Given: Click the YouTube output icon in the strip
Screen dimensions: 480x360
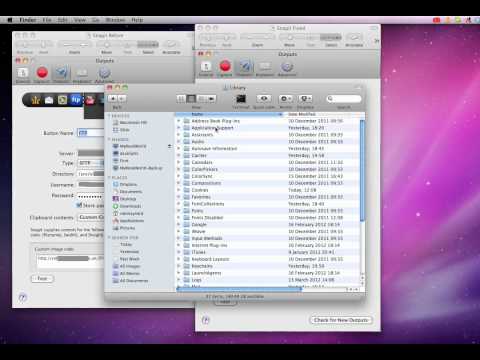Looking at the screenshot, I should tap(90, 100).
